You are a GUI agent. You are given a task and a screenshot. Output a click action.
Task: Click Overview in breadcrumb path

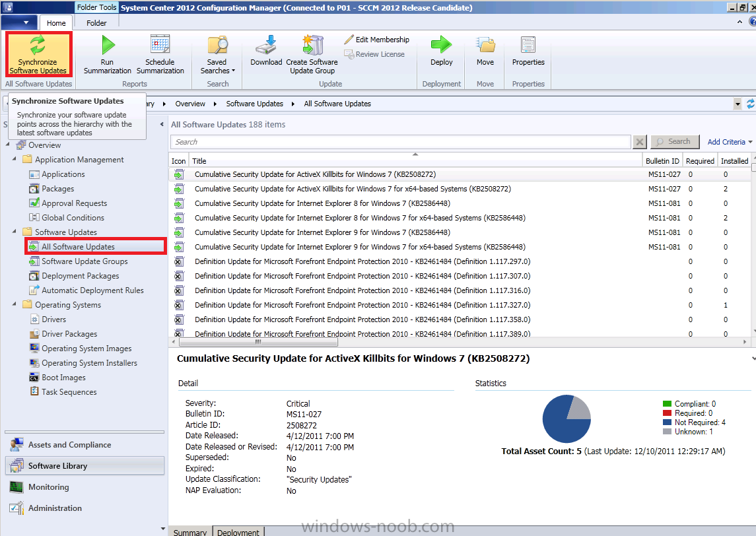[x=190, y=104]
